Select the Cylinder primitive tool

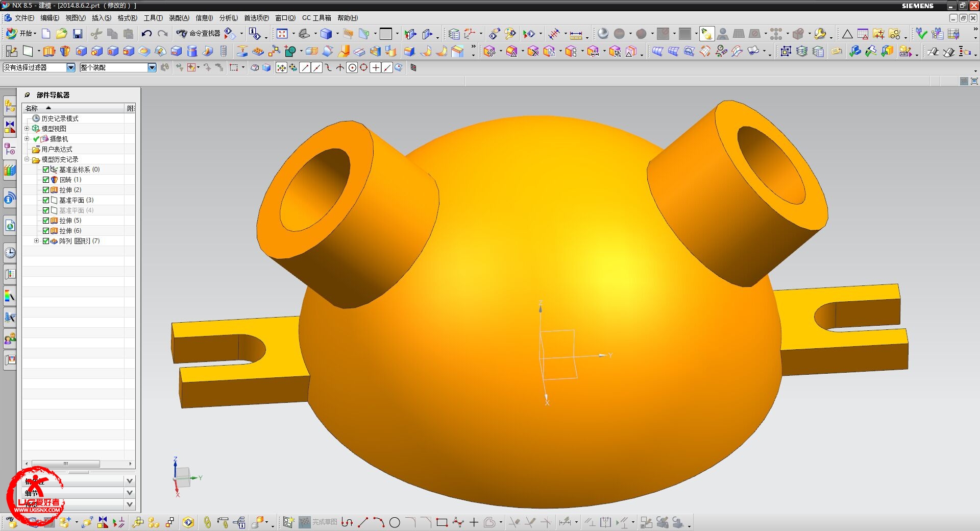(x=192, y=51)
